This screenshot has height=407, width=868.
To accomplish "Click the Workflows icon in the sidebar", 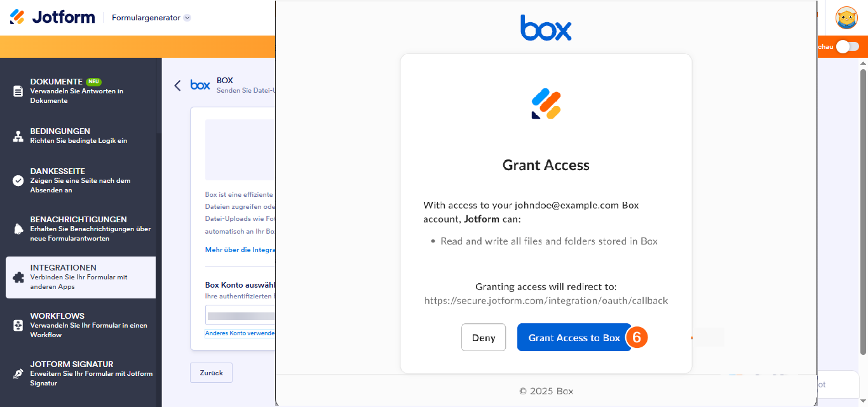I will point(17,325).
